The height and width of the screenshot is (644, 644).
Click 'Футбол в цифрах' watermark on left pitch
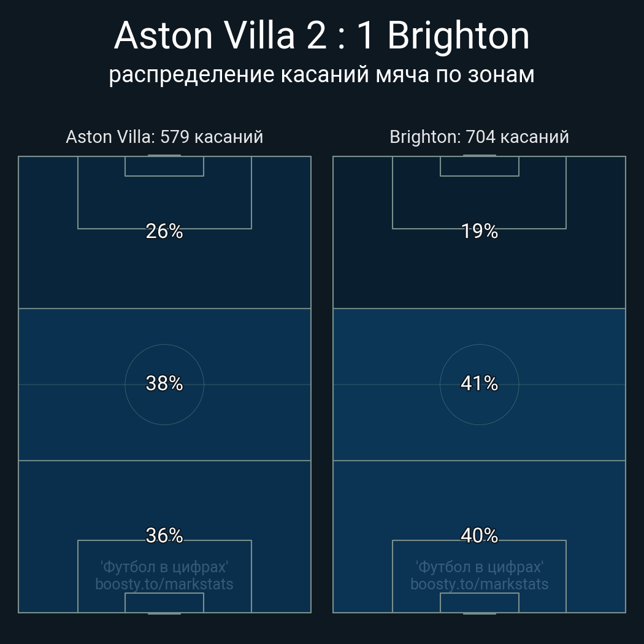tap(164, 567)
